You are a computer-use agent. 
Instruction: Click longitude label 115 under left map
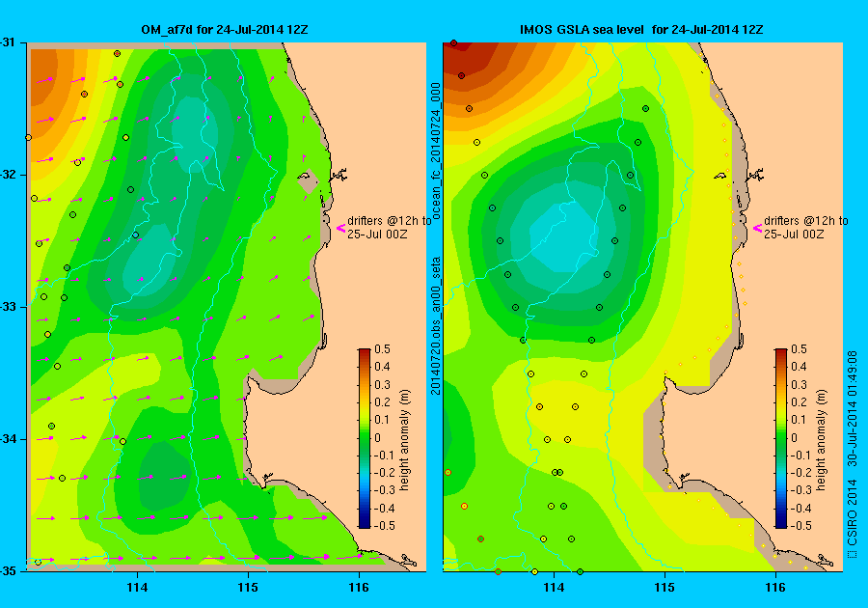click(248, 588)
